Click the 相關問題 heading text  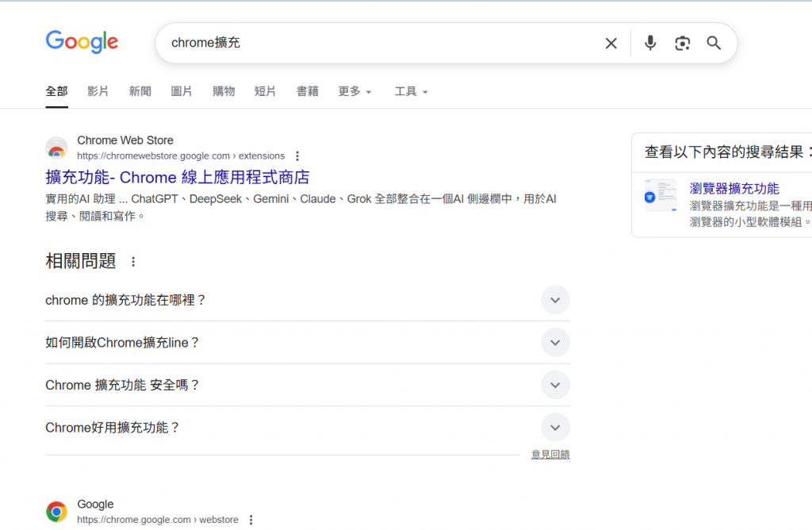[81, 261]
